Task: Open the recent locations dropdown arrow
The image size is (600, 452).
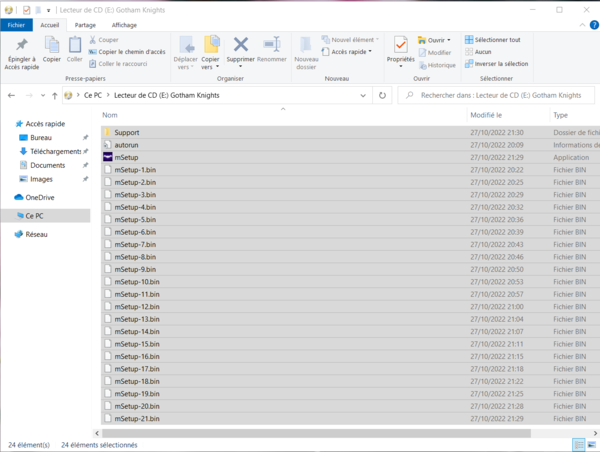Action: [x=43, y=96]
